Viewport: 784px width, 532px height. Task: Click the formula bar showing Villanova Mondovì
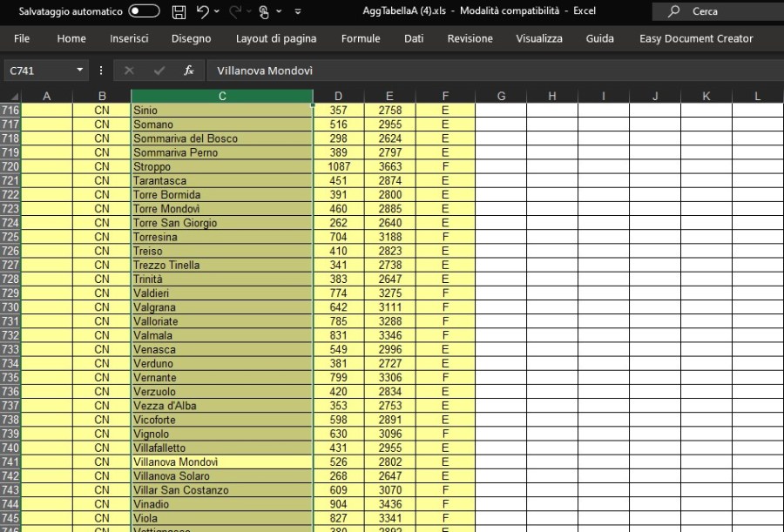[x=488, y=71]
